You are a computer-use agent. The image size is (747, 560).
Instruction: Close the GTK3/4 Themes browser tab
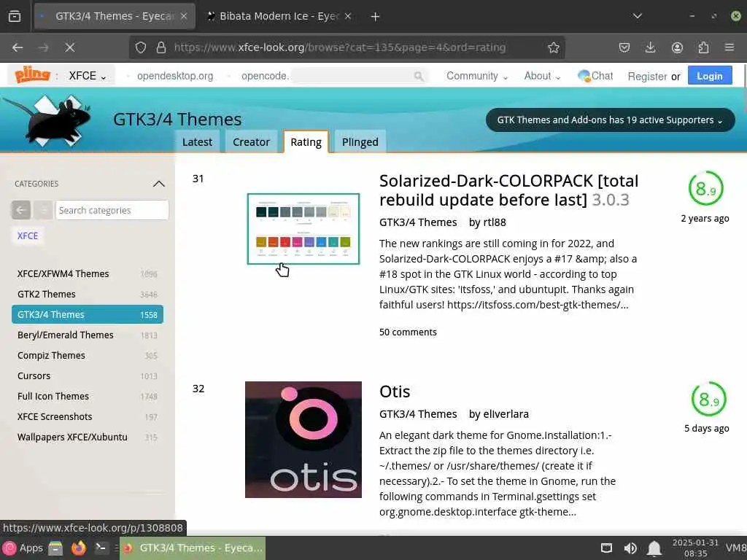point(184,16)
